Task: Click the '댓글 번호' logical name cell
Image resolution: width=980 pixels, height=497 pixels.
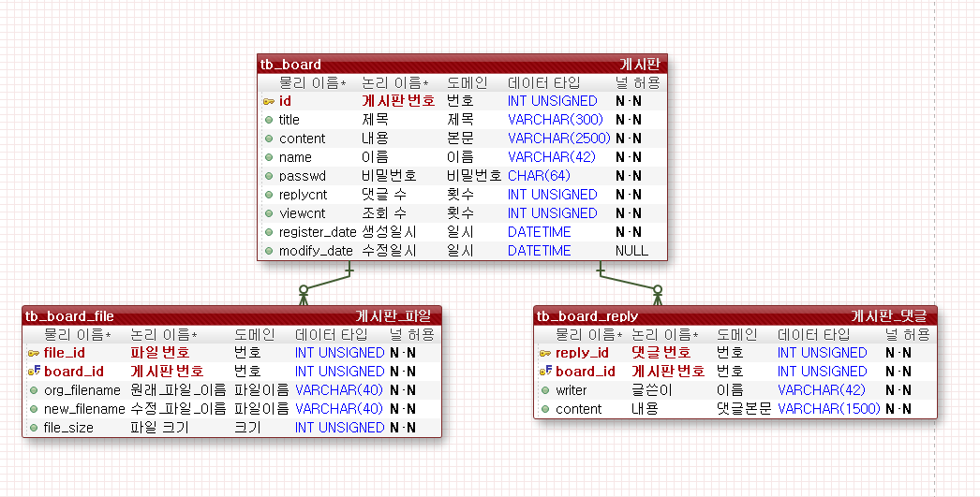Action: [661, 353]
